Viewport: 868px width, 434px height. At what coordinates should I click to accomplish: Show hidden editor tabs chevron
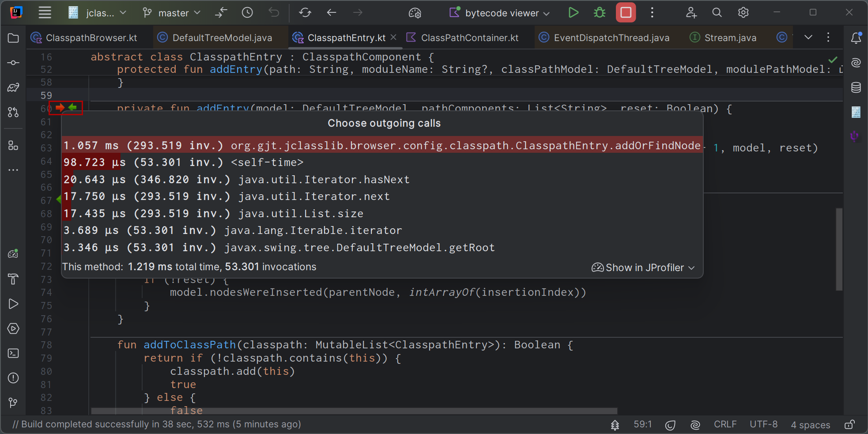click(x=808, y=38)
